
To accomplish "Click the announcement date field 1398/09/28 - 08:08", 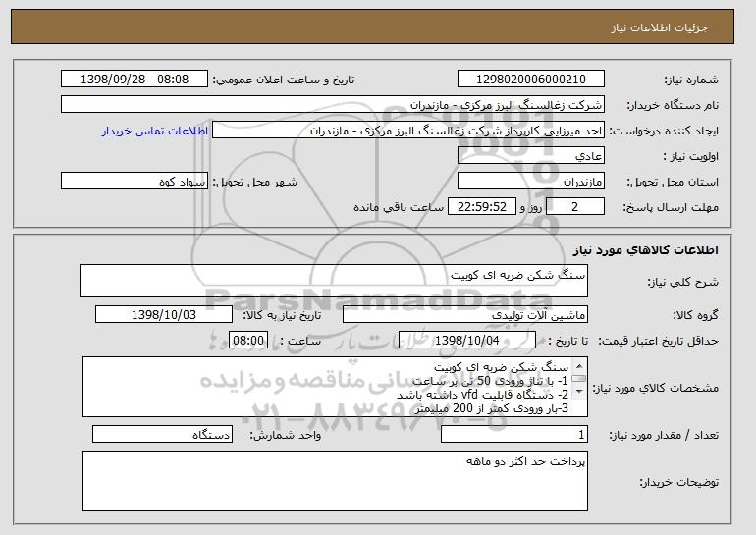I will (x=135, y=80).
